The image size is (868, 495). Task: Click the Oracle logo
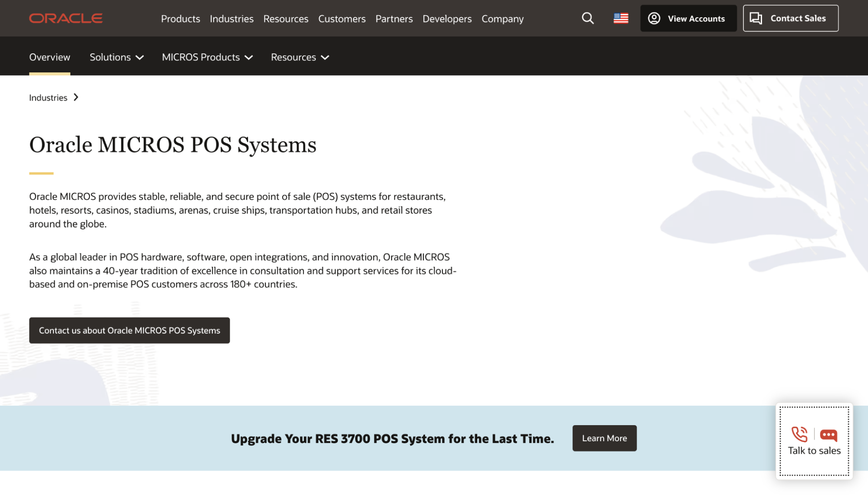(x=66, y=18)
